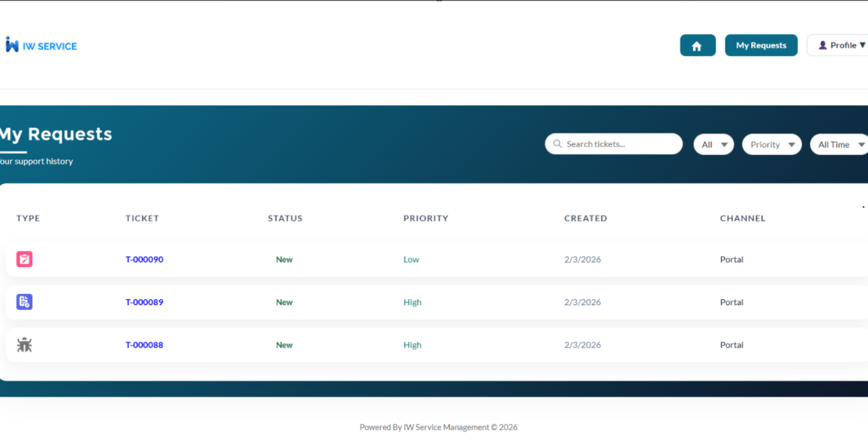Expand the All status filter dropdown
Viewport: 868px width, 435px height.
click(x=713, y=144)
